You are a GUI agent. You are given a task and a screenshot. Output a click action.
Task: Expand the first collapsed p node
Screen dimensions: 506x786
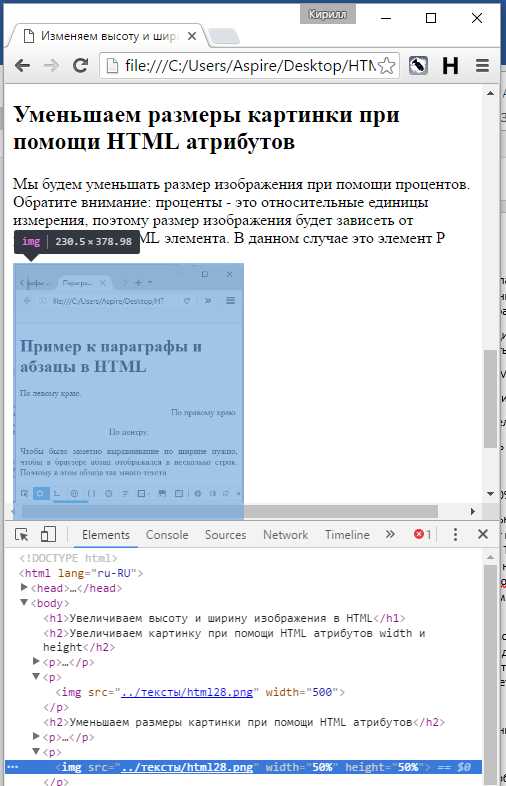tap(36, 661)
